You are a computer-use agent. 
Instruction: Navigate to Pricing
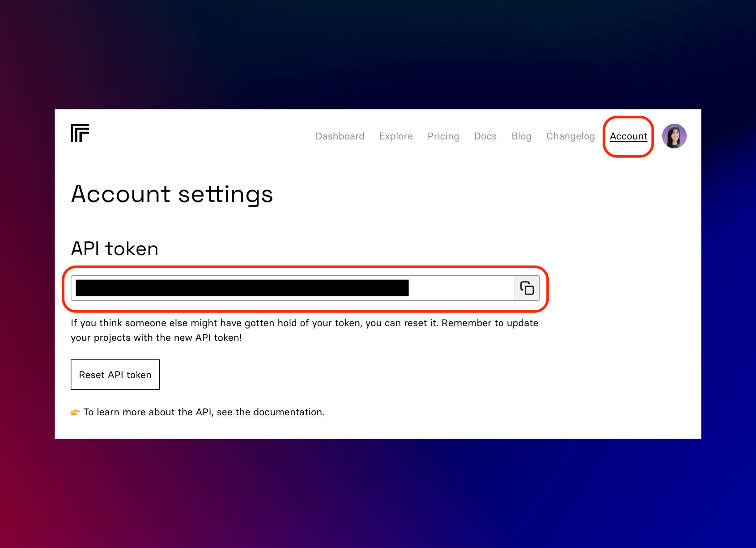[443, 136]
